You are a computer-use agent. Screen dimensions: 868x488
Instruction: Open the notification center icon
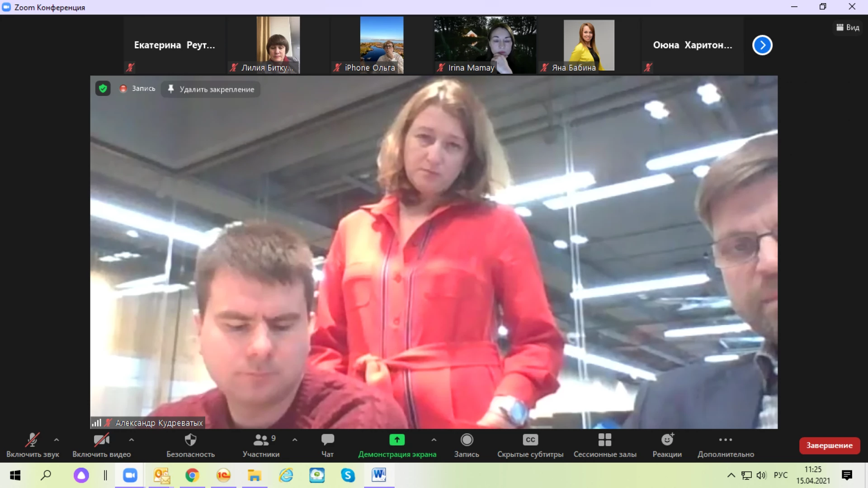pyautogui.click(x=847, y=475)
